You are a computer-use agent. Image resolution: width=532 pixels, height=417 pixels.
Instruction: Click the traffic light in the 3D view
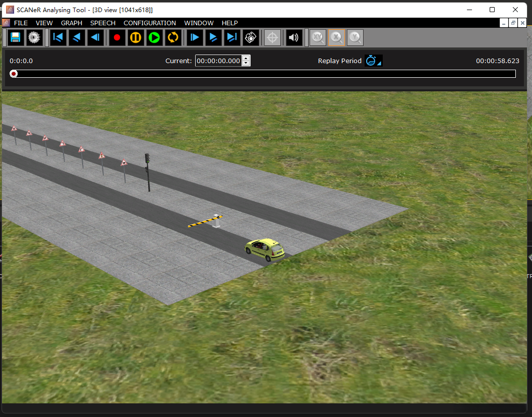click(x=148, y=172)
